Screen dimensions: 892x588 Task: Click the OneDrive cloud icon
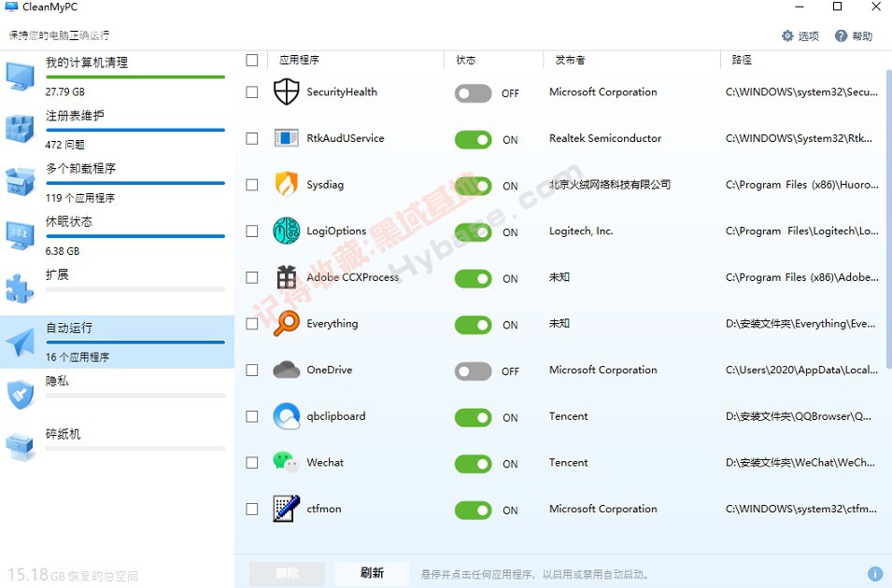click(x=286, y=370)
